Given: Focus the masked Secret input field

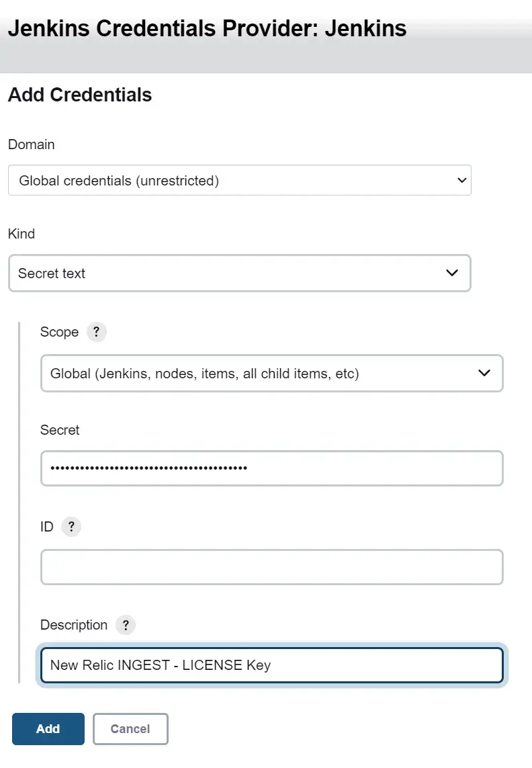Looking at the screenshot, I should click(x=271, y=468).
